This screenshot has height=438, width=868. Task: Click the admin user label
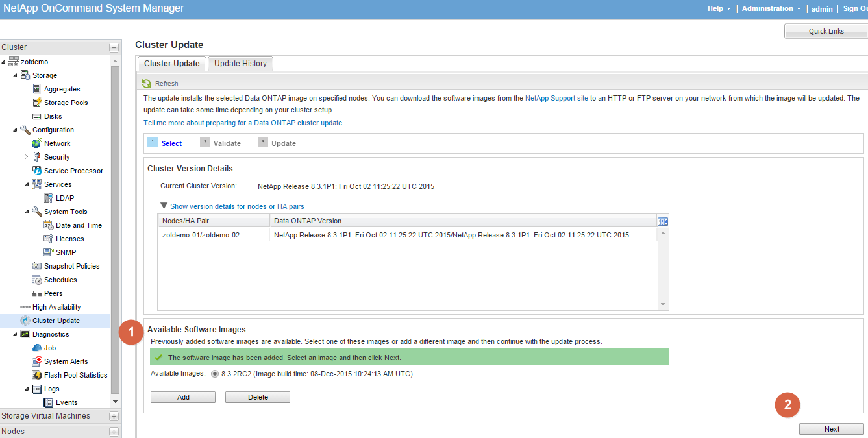[822, 8]
